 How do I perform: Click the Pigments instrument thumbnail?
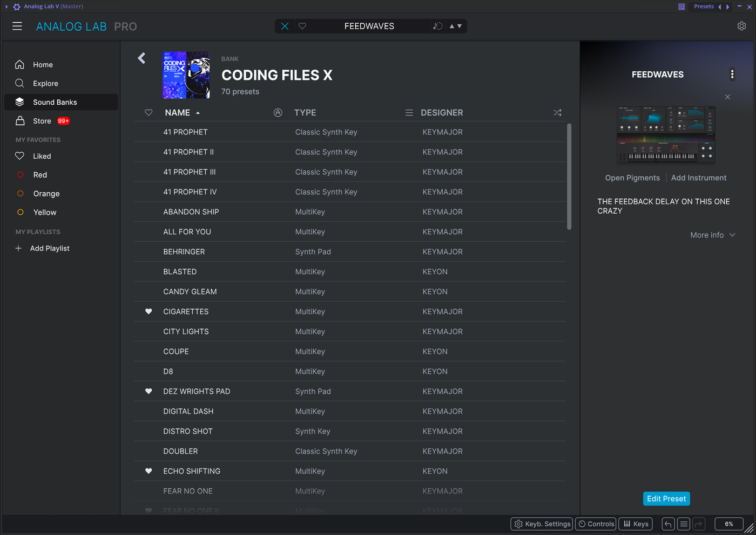click(x=666, y=134)
